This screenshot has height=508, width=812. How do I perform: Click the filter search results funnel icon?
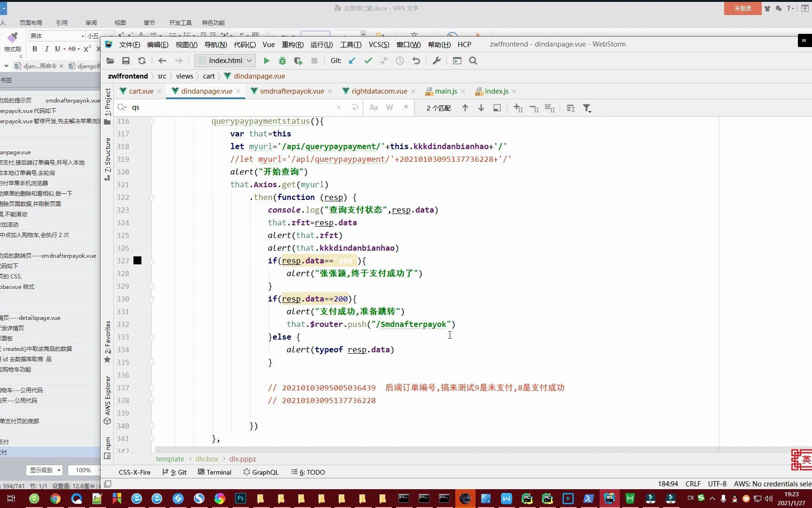coord(587,108)
